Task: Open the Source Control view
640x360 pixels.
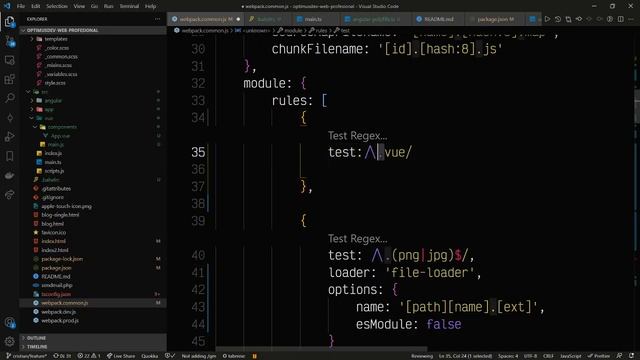Action: pyautogui.click(x=9, y=41)
